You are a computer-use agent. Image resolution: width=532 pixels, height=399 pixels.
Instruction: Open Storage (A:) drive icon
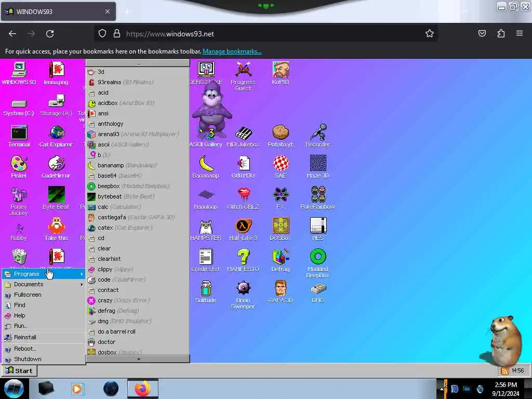(x=56, y=105)
